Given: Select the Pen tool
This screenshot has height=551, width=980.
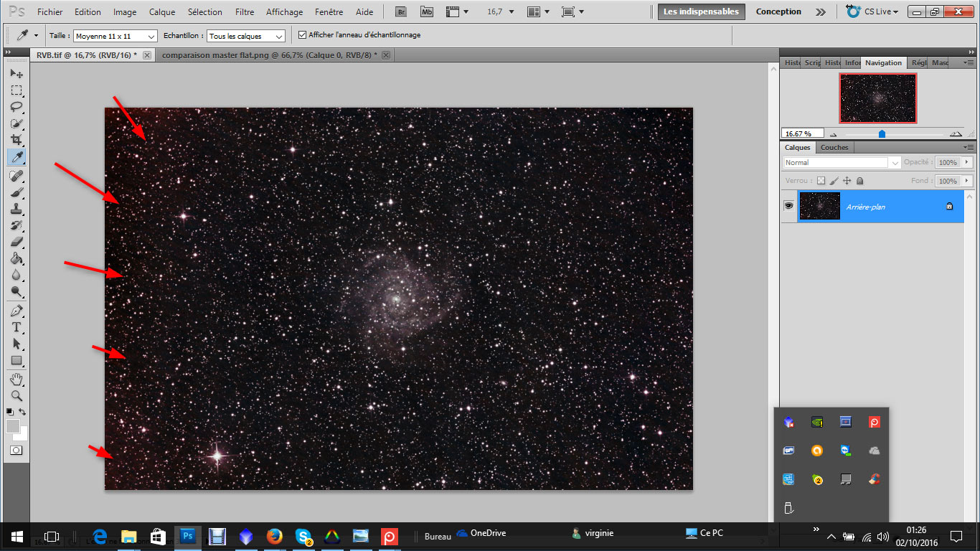Looking at the screenshot, I should pos(16,311).
